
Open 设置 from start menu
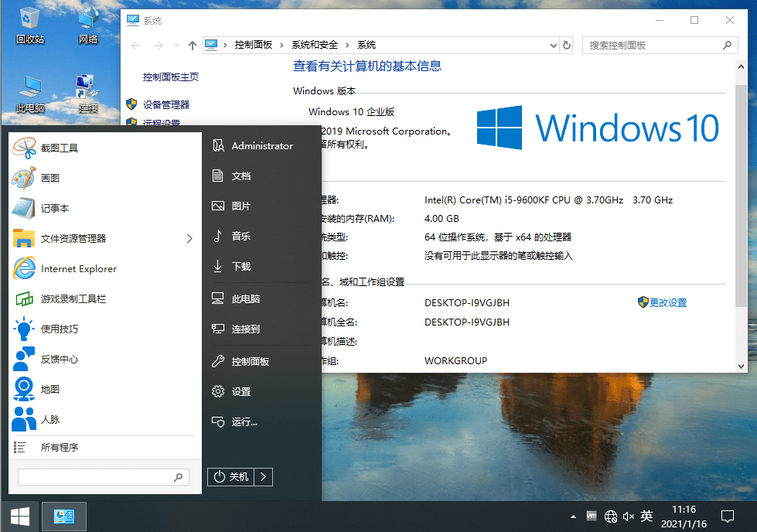click(261, 391)
